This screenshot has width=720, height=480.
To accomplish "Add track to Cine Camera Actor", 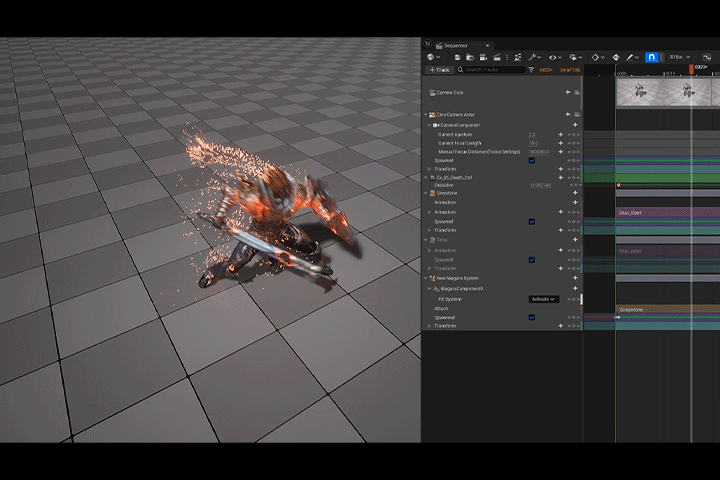I will pos(568,114).
